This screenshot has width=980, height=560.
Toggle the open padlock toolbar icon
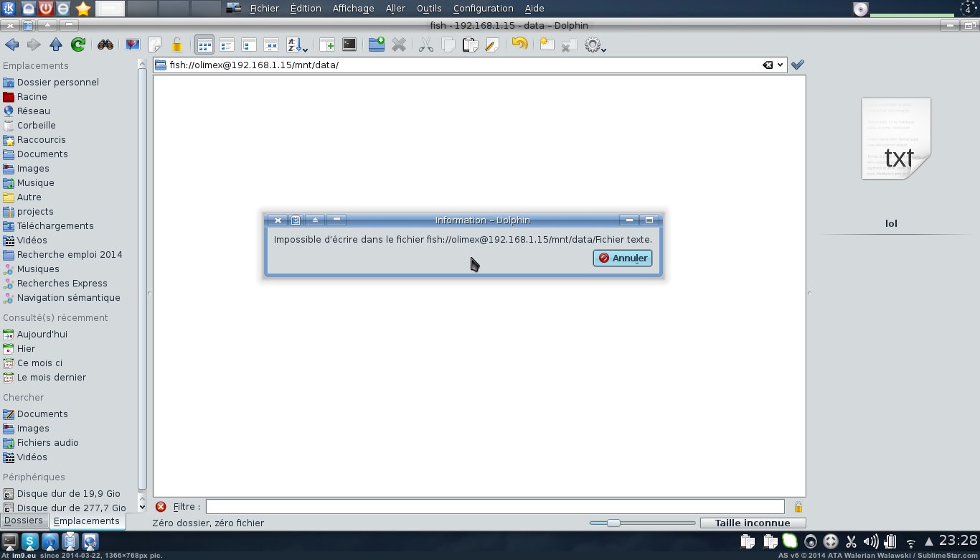(x=176, y=45)
